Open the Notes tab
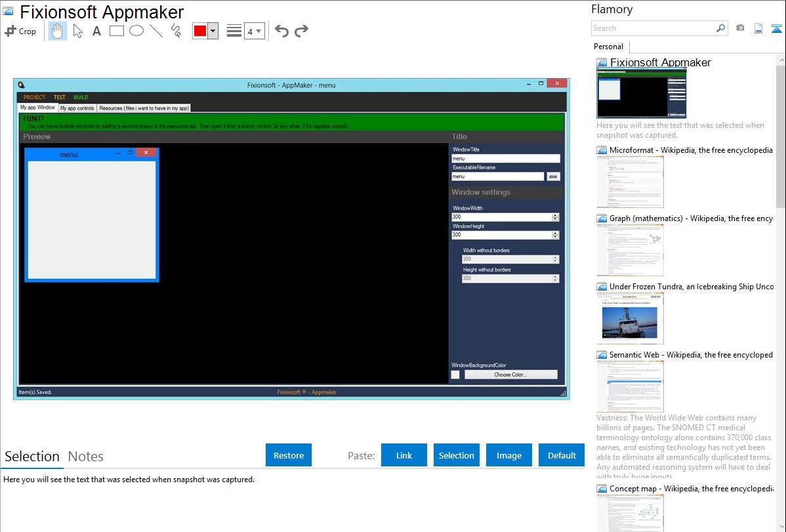 [86, 457]
